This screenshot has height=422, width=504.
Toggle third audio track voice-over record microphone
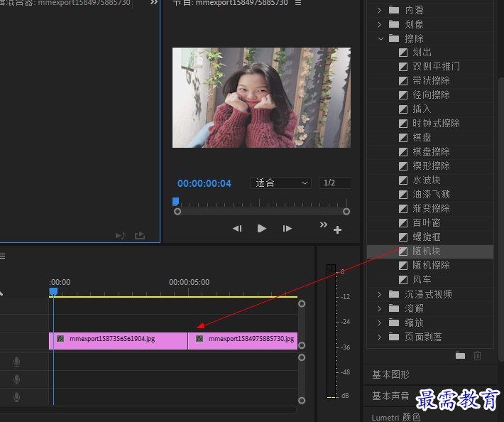17,397
